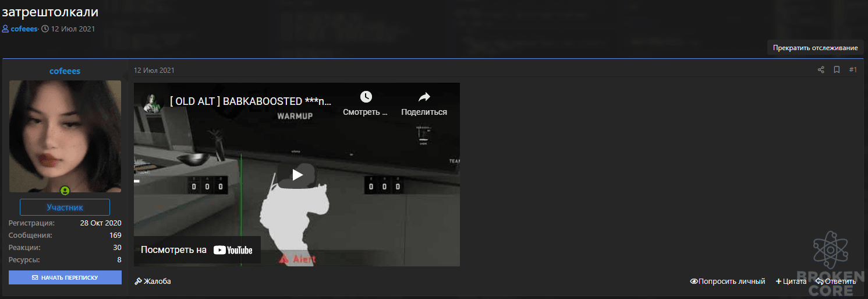
Task: Play the embedded YouTube video
Action: pyautogui.click(x=297, y=174)
